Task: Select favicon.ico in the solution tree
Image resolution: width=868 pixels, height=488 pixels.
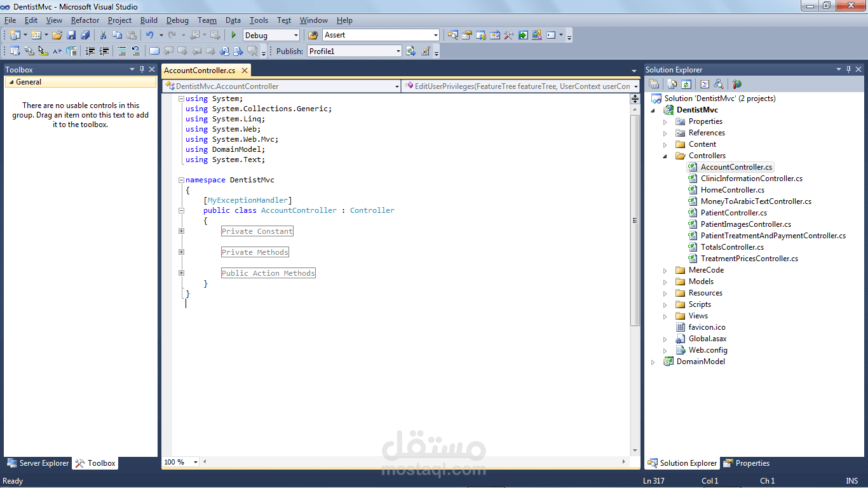Action: (707, 327)
